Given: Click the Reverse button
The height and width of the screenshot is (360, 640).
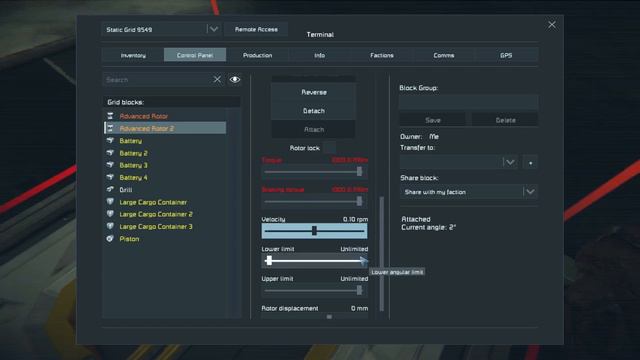Looking at the screenshot, I should tap(313, 92).
